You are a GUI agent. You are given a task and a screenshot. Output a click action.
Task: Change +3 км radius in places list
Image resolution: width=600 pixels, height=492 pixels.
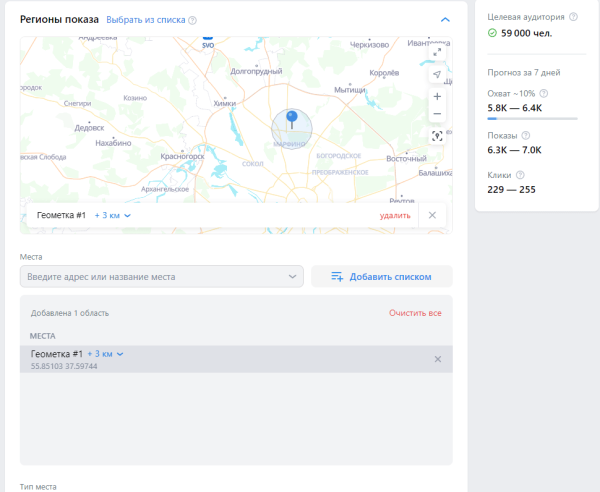pyautogui.click(x=106, y=354)
